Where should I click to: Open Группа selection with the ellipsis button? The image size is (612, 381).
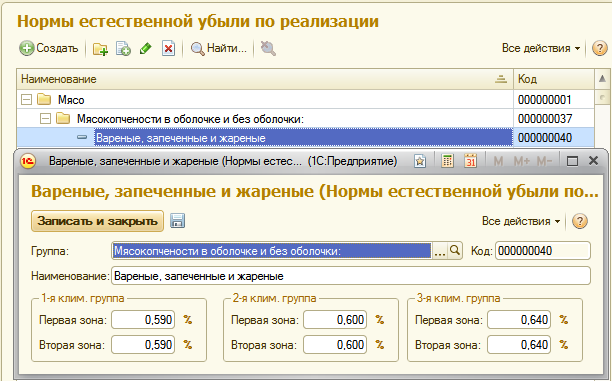[439, 251]
